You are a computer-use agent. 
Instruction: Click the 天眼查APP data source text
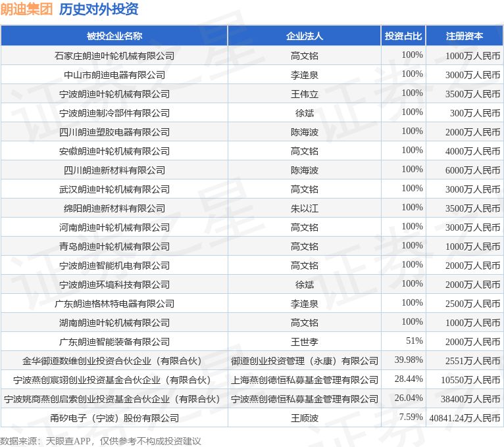click(68, 441)
